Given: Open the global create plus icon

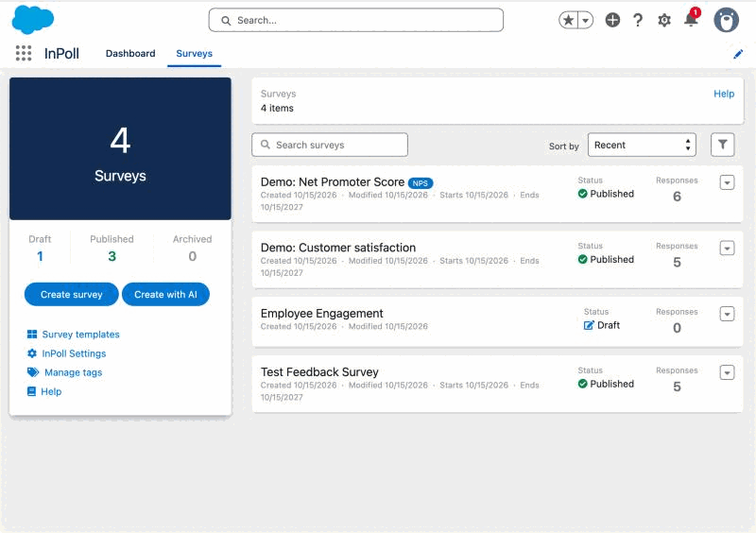Looking at the screenshot, I should 612,20.
